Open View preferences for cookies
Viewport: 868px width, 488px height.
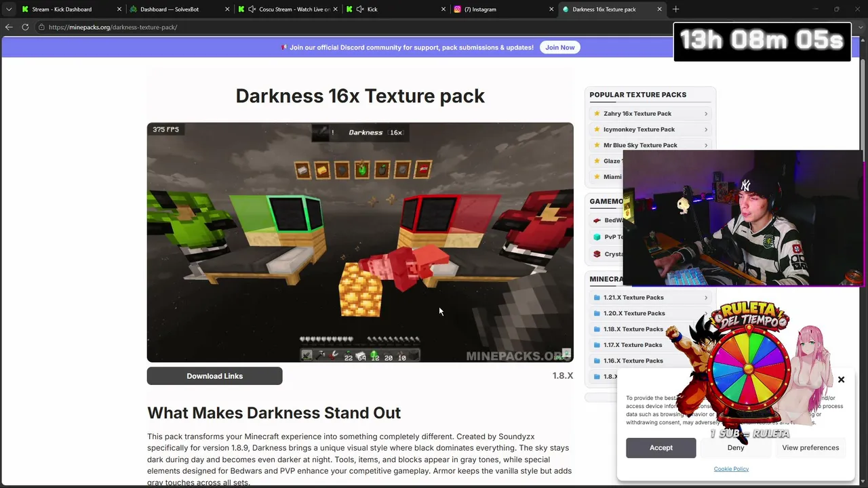810,448
